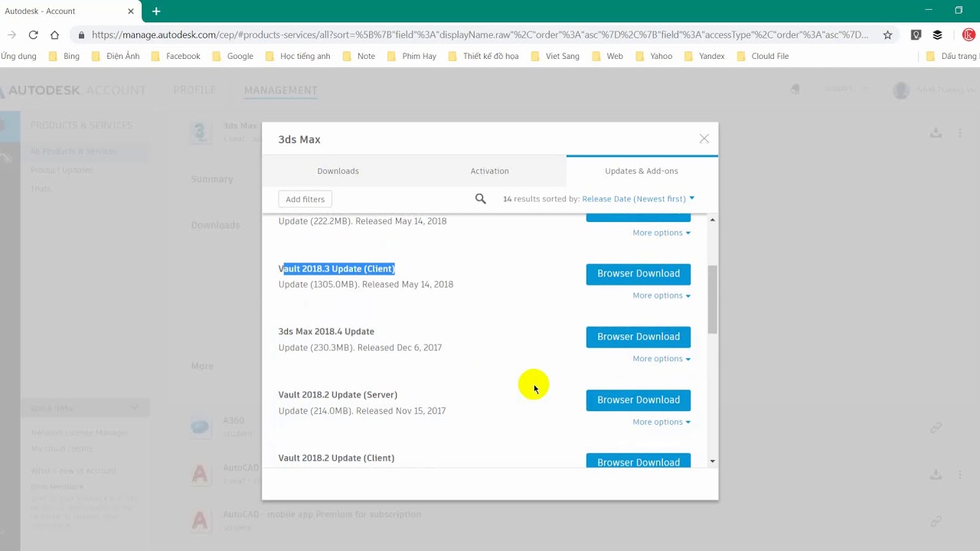Download 3ds Max 2018.4 Update
This screenshot has height=551, width=980.
tap(639, 337)
